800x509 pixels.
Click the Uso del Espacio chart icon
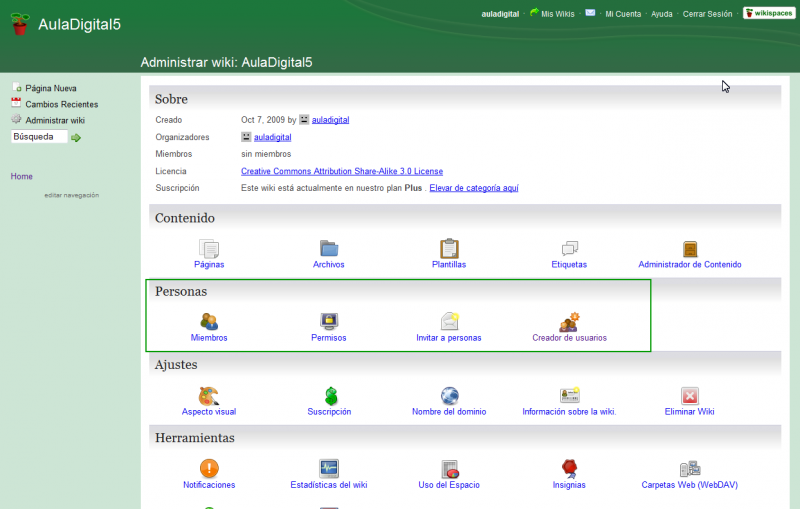[x=450, y=469]
